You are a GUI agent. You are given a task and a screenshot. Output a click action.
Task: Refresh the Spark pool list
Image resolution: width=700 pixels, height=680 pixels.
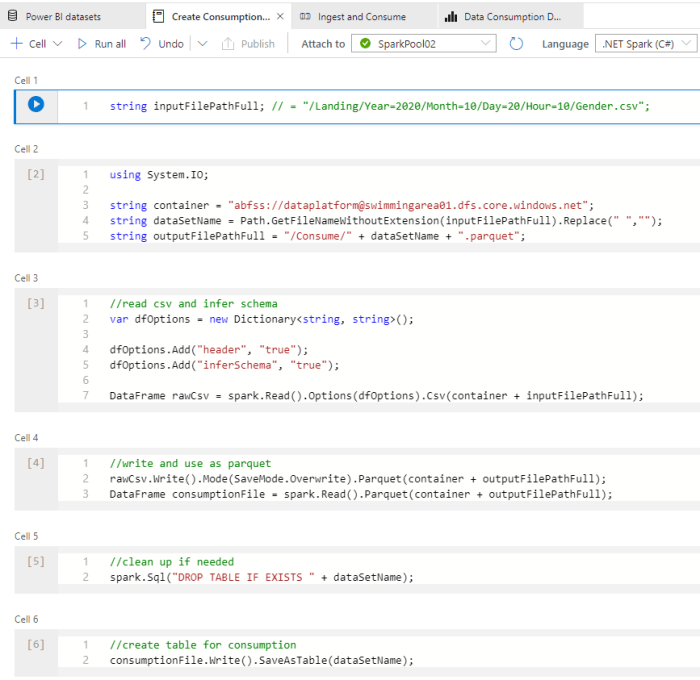(x=516, y=44)
